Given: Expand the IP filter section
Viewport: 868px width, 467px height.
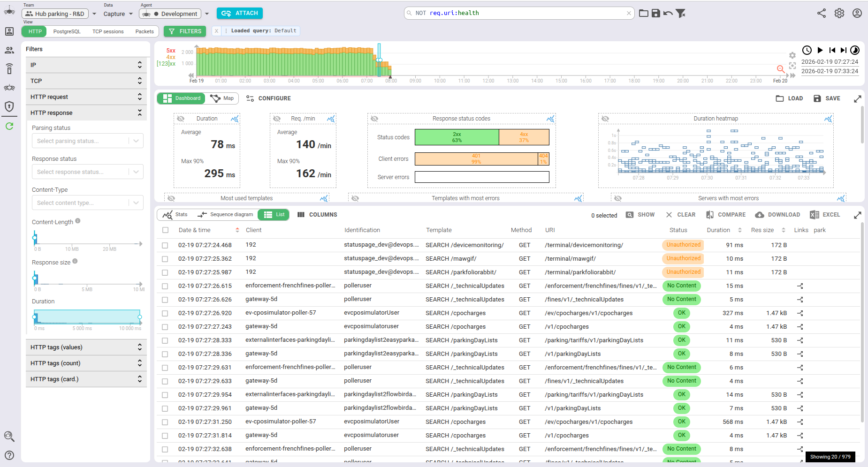Looking at the screenshot, I should 139,65.
